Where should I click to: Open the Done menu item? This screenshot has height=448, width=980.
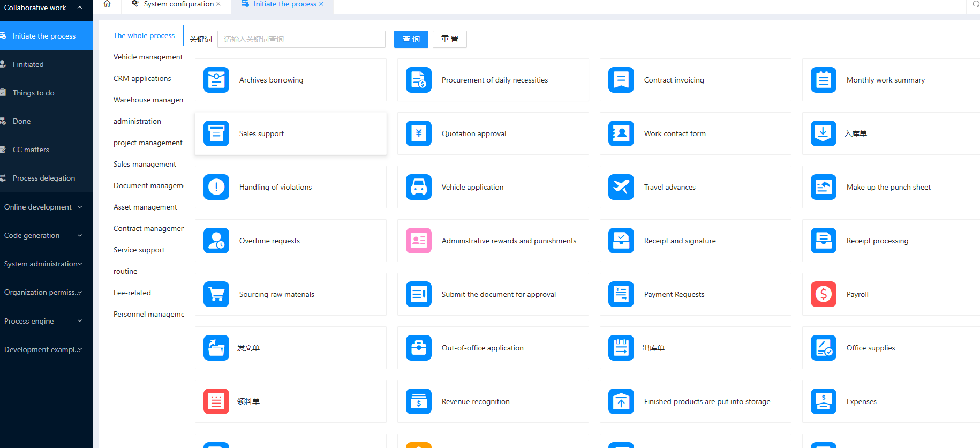(47, 121)
